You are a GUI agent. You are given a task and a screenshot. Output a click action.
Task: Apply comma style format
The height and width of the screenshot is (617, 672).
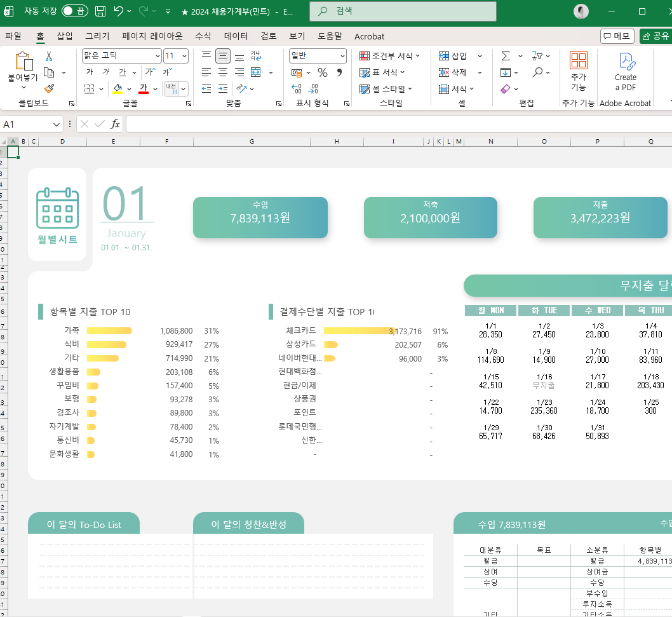[339, 72]
